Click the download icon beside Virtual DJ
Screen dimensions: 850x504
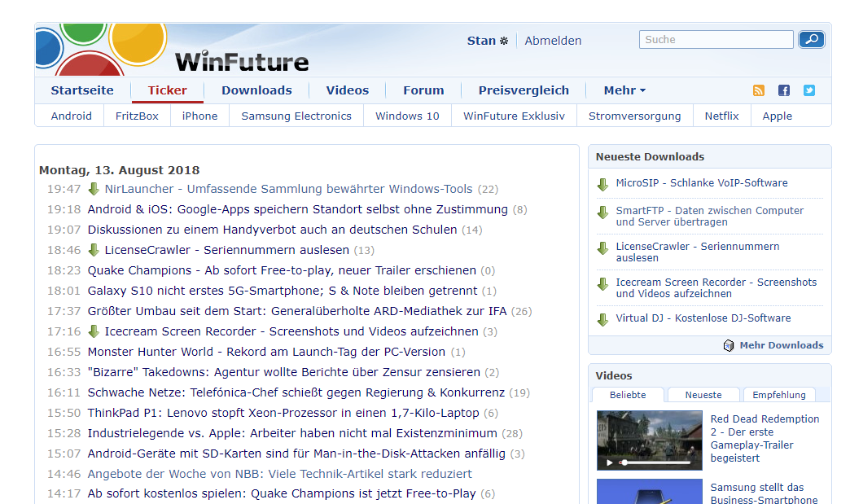click(x=602, y=318)
